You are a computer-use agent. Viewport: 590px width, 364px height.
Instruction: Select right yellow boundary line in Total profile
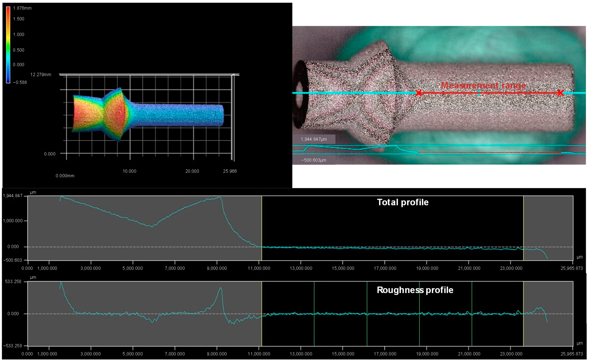pos(523,222)
